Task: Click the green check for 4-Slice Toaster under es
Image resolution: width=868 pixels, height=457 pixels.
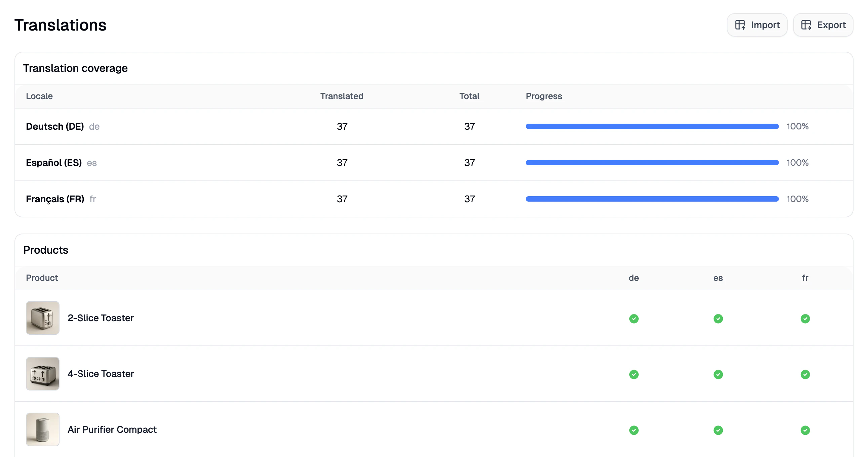Action: [x=718, y=374]
